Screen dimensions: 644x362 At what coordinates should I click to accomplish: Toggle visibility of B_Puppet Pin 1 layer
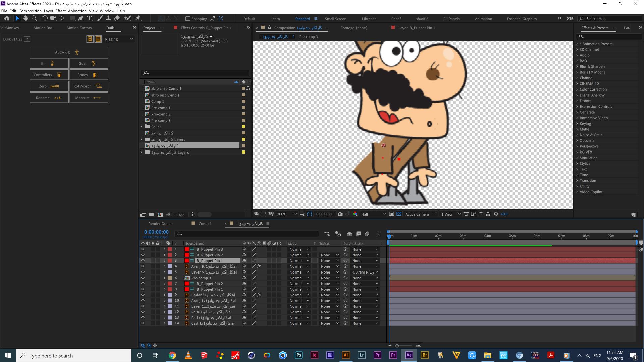(x=143, y=260)
